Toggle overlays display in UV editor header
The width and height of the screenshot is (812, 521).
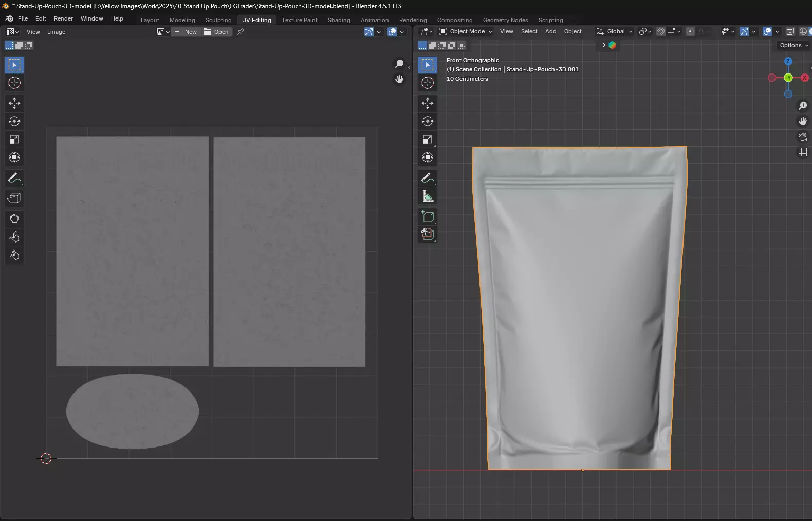[392, 32]
